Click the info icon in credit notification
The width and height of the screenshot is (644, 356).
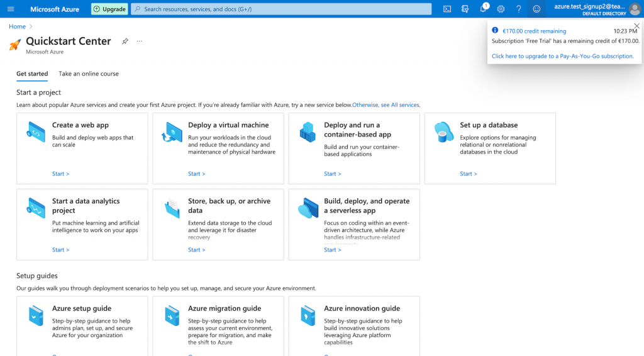pyautogui.click(x=495, y=30)
